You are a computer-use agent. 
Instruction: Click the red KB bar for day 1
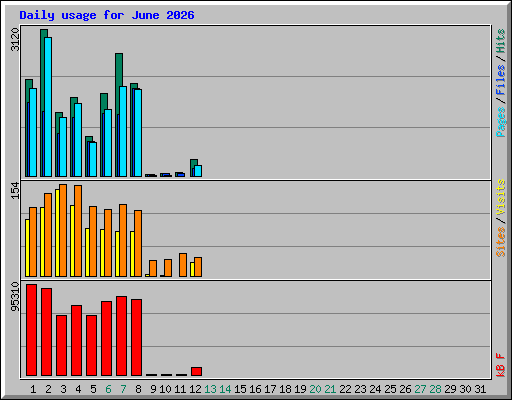[31, 330]
